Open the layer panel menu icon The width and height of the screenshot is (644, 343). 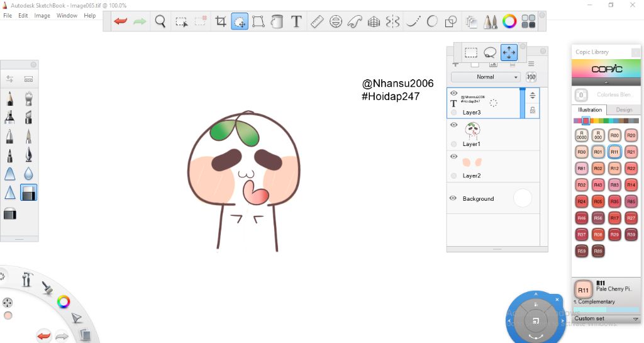pyautogui.click(x=531, y=64)
